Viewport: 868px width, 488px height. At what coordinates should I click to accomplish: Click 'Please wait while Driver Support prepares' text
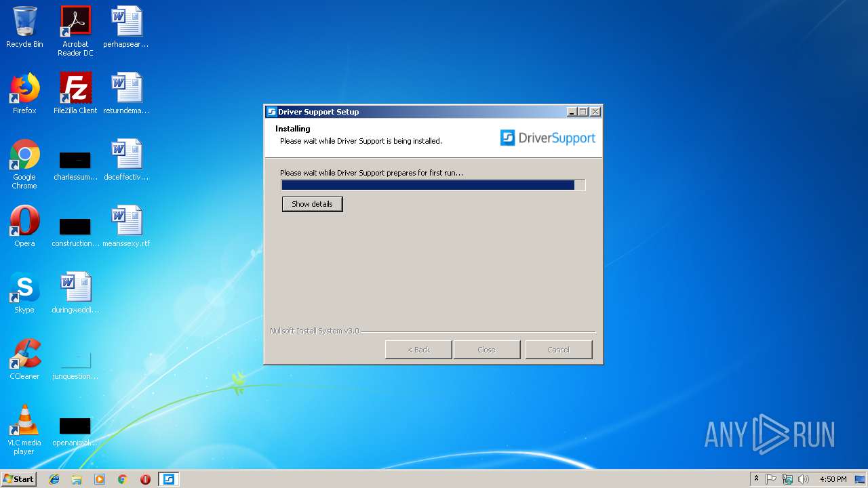371,173
